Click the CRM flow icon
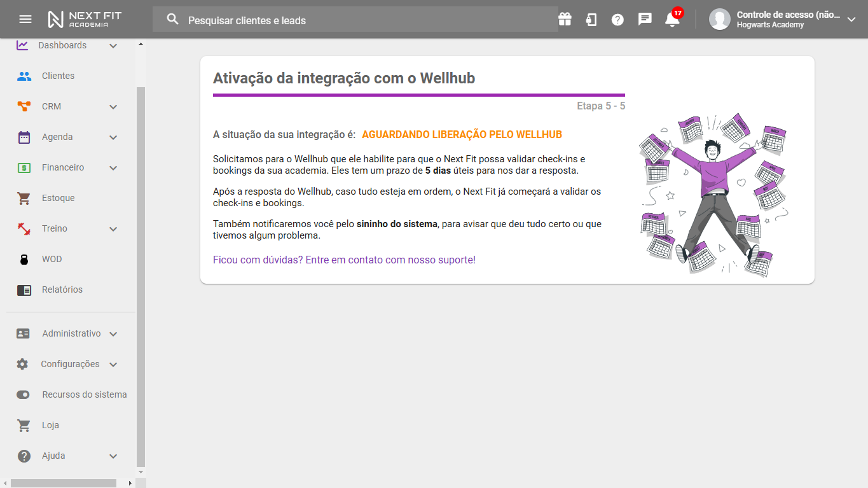 pyautogui.click(x=24, y=106)
